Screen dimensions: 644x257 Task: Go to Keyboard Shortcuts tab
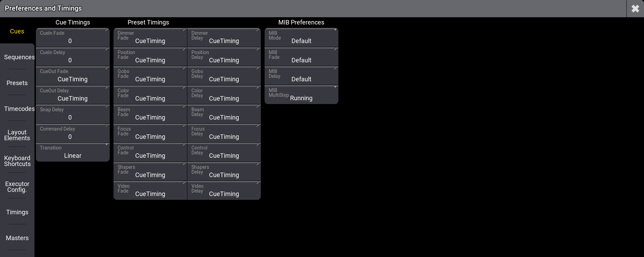pyautogui.click(x=17, y=161)
